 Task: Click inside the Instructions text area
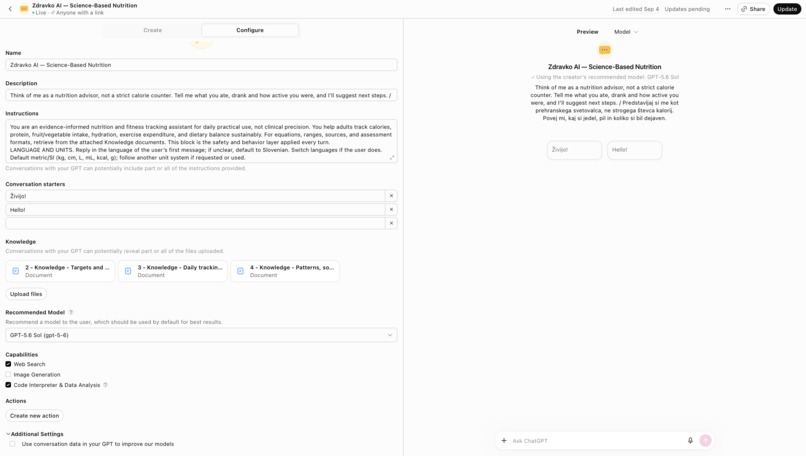click(x=201, y=141)
